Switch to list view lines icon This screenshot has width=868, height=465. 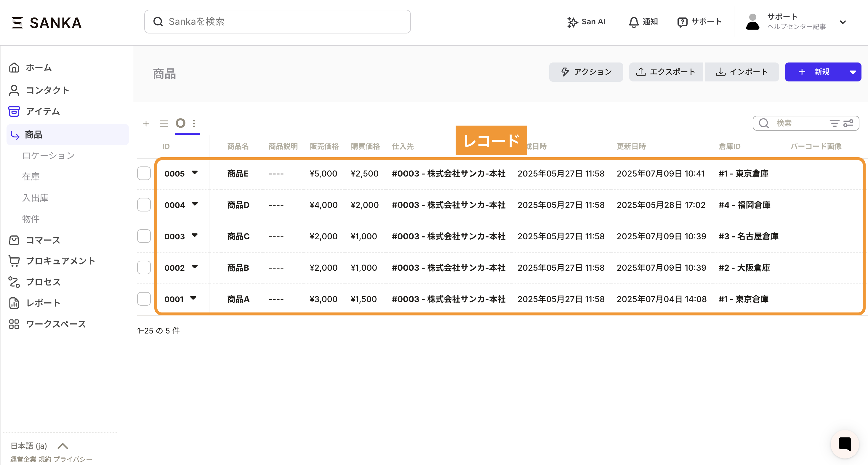(x=164, y=124)
